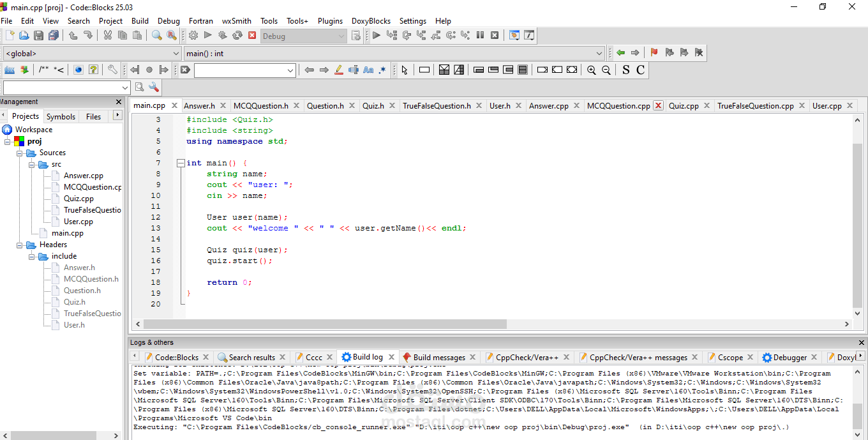Toggle match case Aa option
This screenshot has width=868, height=440.
[368, 70]
